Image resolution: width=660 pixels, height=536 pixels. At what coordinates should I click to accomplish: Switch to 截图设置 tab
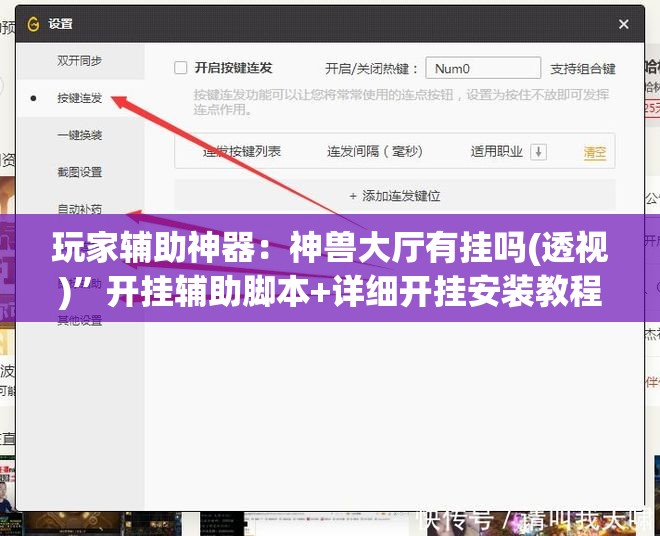point(80,172)
